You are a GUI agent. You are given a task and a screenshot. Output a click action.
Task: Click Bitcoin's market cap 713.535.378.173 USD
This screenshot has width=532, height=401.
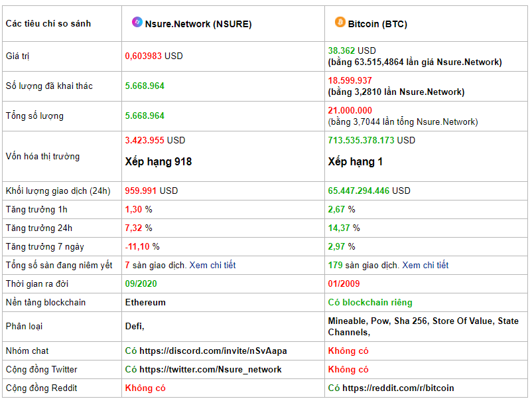point(371,140)
